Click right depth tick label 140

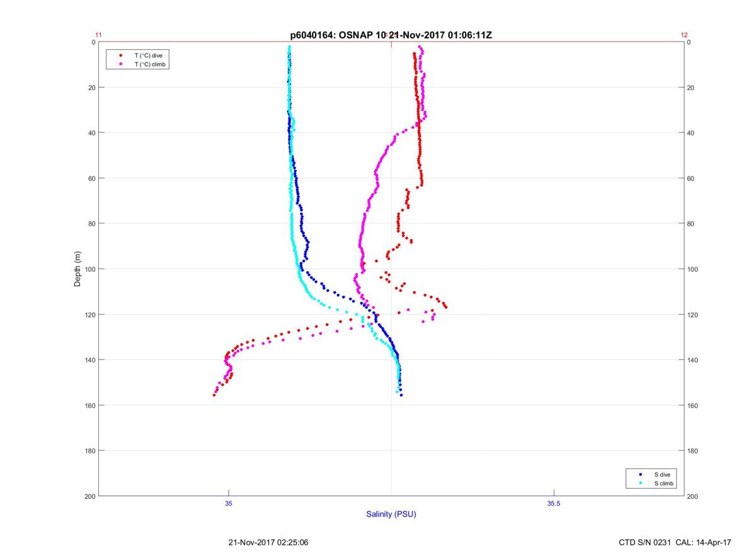tap(692, 360)
